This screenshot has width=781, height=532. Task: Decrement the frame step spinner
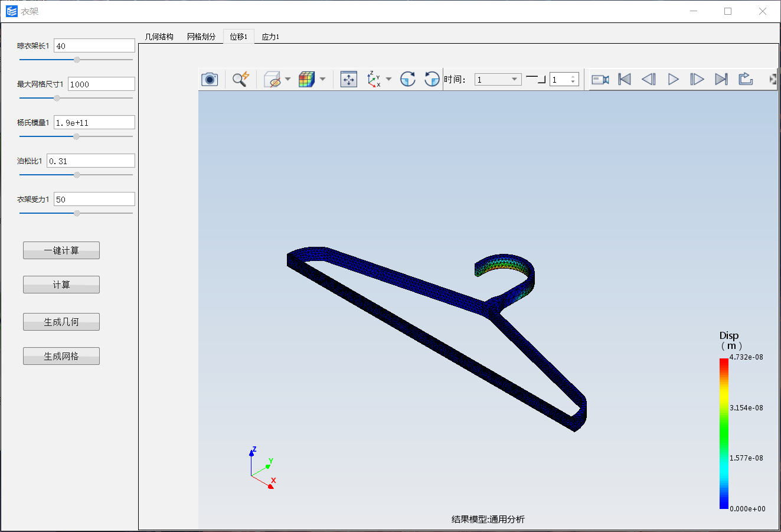point(573,82)
